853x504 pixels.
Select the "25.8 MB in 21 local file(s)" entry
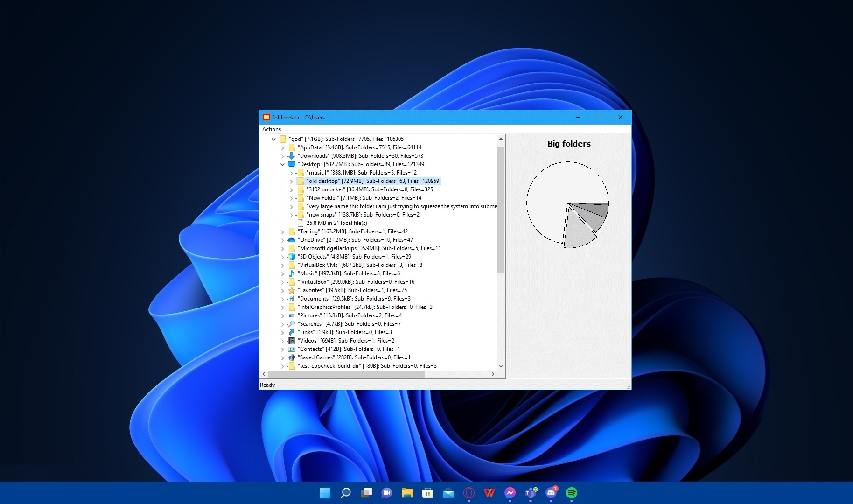tap(336, 223)
